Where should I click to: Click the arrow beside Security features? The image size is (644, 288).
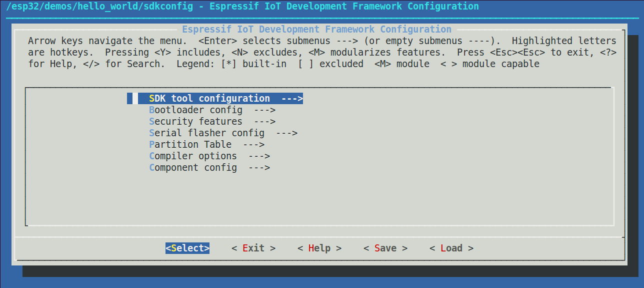point(264,121)
